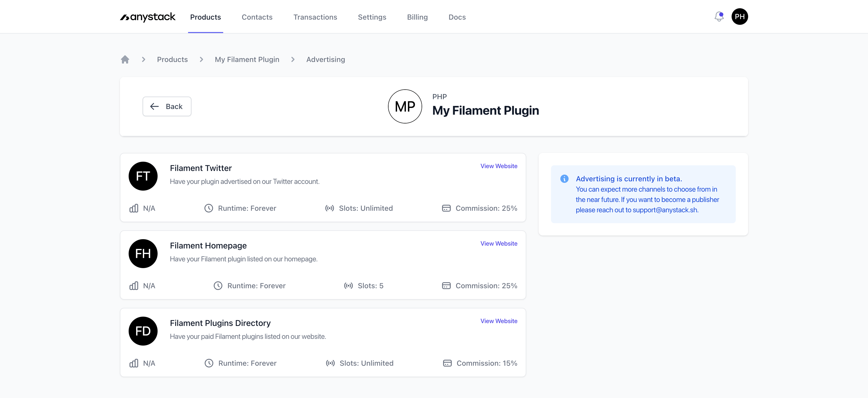Open the Transactions nav tab
Viewport: 868px width, 398px height.
(315, 17)
